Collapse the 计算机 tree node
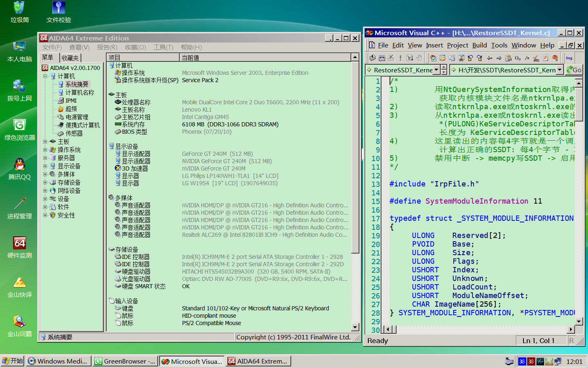The width and height of the screenshot is (588, 368). [45, 76]
